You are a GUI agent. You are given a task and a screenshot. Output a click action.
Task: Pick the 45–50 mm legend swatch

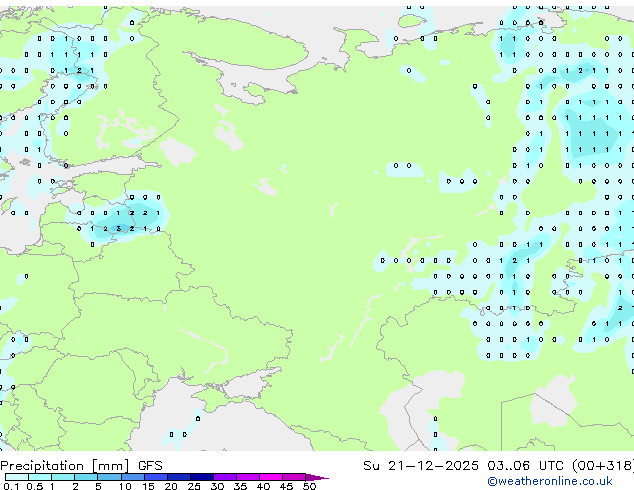294,477
